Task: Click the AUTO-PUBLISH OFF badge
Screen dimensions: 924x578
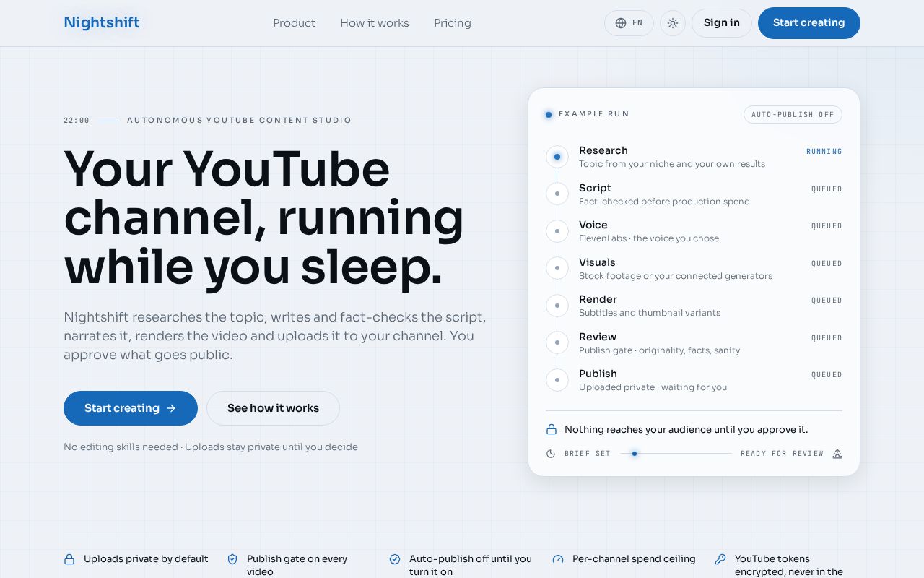Action: tap(793, 114)
